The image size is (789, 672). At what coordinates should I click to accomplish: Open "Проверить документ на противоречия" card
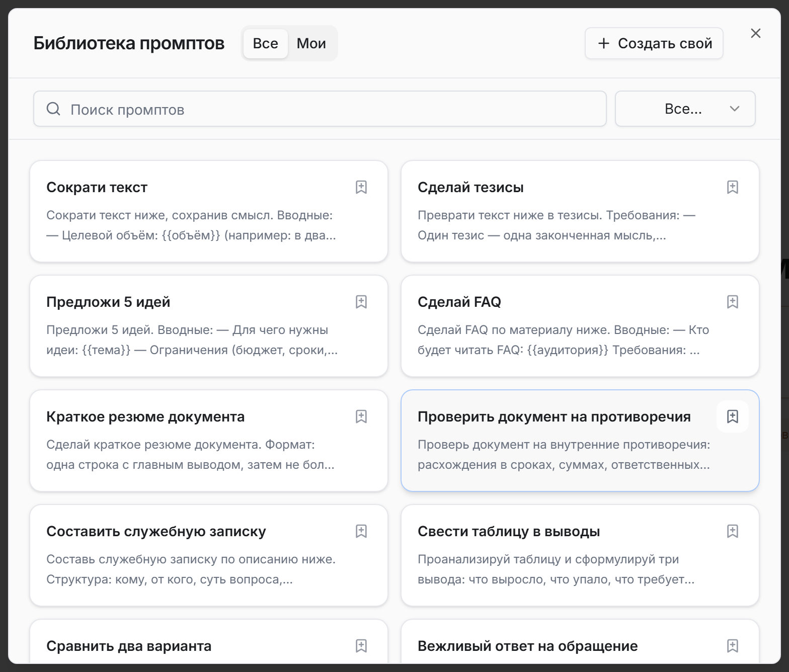[x=580, y=441]
